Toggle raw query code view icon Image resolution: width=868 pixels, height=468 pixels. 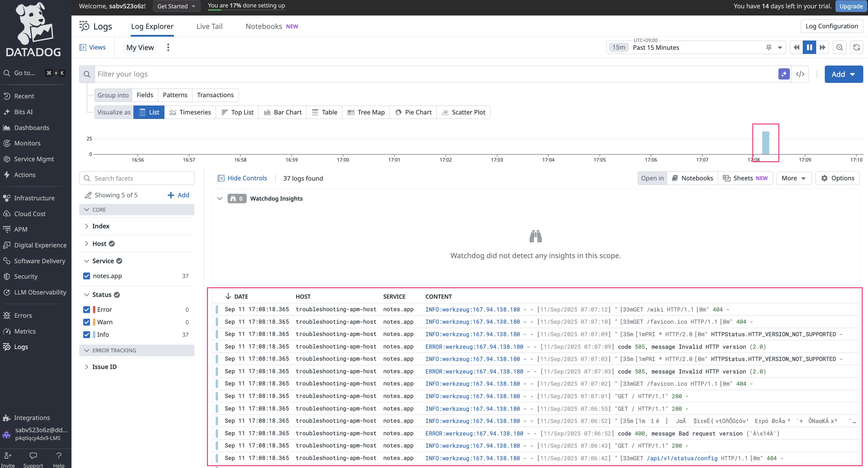800,74
